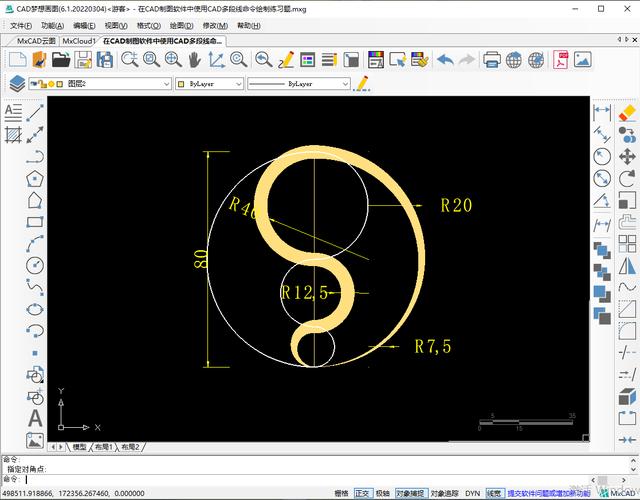Viewport: 640px width, 500px height.
Task: Choose the Eraser tool on right toolbar
Action: [x=627, y=112]
